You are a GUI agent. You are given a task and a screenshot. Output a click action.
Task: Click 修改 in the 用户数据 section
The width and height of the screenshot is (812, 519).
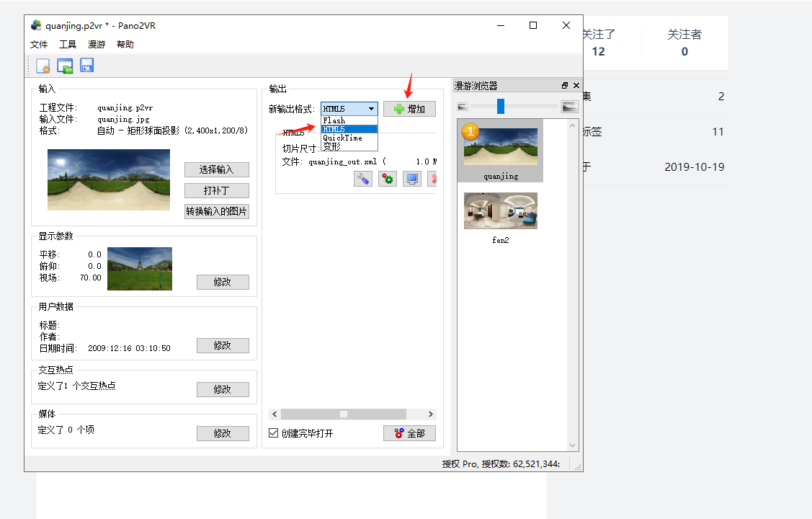point(223,345)
